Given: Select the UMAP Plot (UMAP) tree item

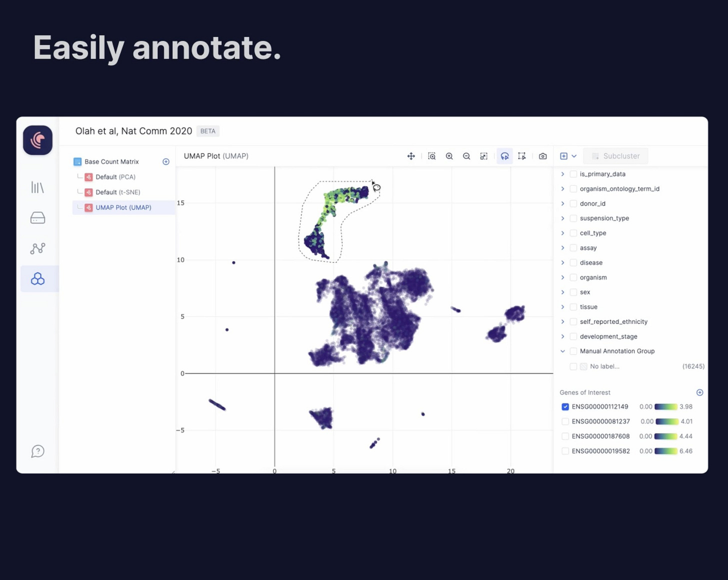Looking at the screenshot, I should click(x=123, y=207).
